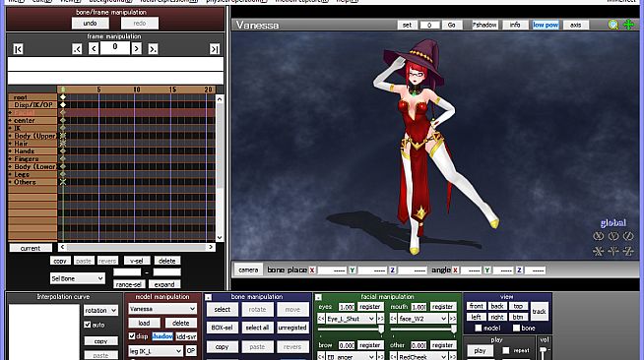Viewport: 644px width, 360px height.
Task: Expand the Legs bone group
Action: point(11,174)
